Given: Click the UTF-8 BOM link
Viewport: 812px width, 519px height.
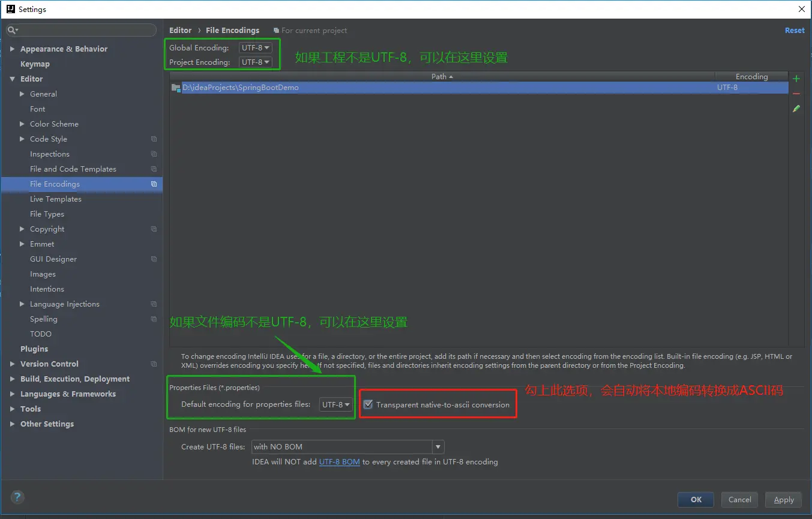Looking at the screenshot, I should coord(340,462).
